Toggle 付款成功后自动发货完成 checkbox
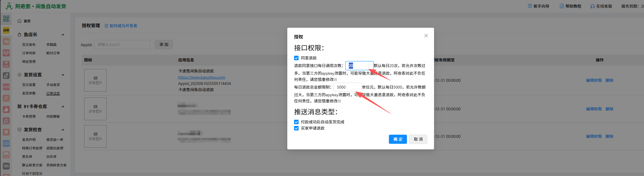 click(x=296, y=122)
